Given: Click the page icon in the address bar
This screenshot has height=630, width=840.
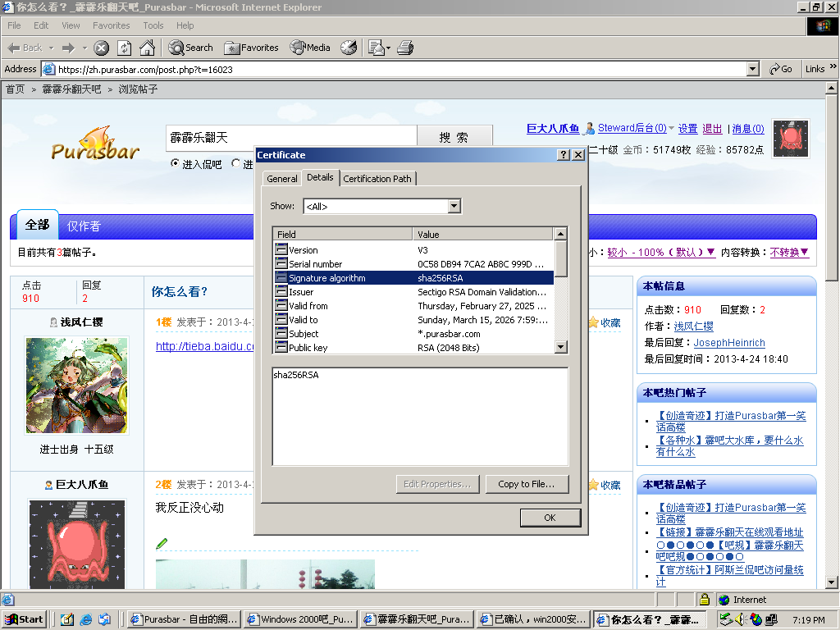Looking at the screenshot, I should pyautogui.click(x=48, y=69).
